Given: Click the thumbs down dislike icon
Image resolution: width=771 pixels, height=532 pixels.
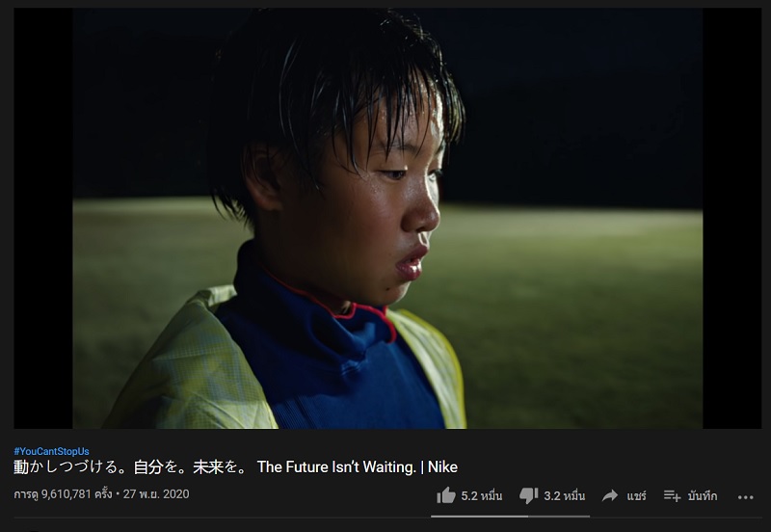Looking at the screenshot, I should [x=528, y=495].
